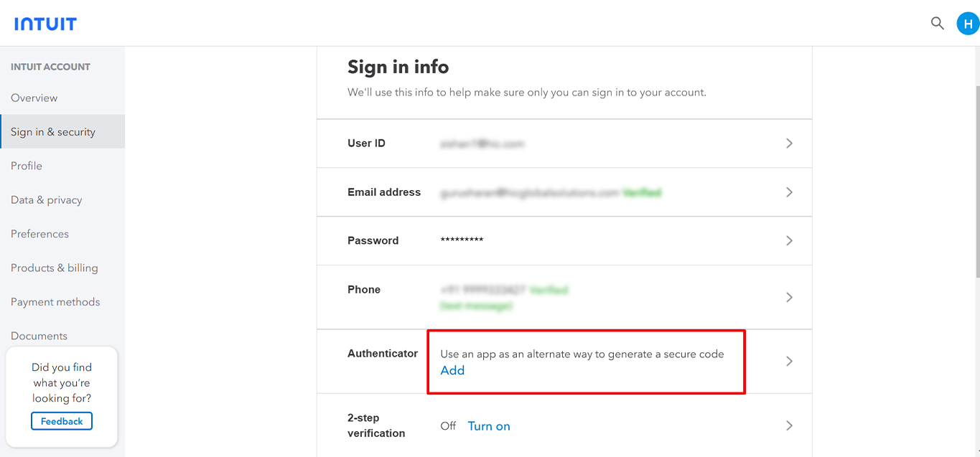
Task: Select Sign in & security menu item
Action: [53, 132]
